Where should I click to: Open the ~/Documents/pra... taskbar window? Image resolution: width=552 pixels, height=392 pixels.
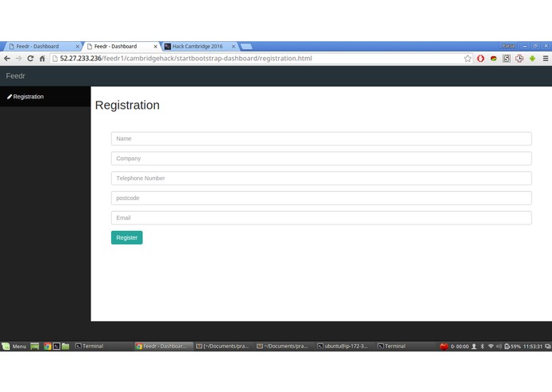[x=285, y=346]
